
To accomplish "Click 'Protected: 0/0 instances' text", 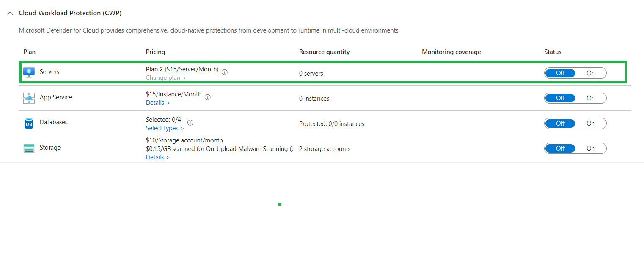I will [332, 124].
